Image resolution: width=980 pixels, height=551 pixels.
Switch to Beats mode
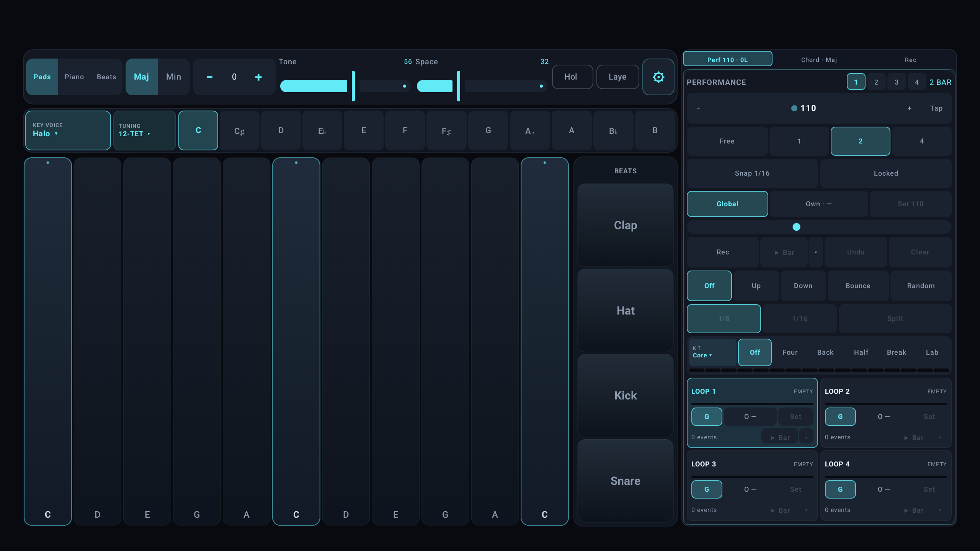click(x=106, y=77)
